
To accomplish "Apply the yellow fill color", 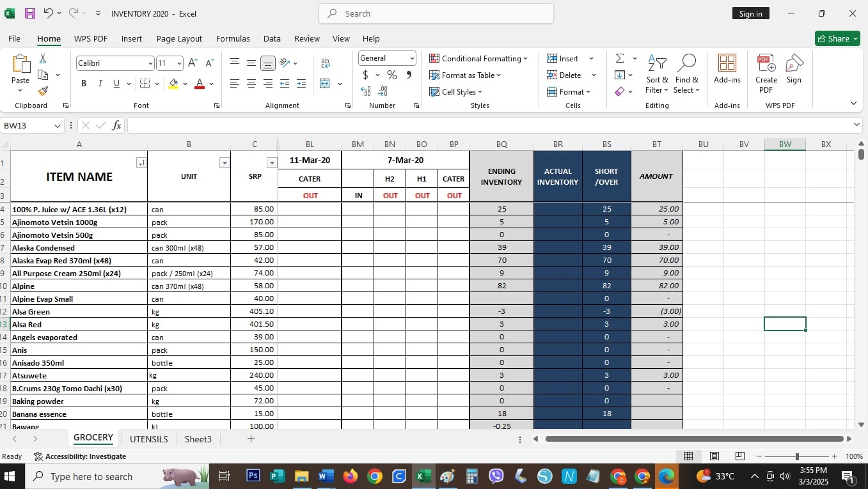I will [173, 84].
